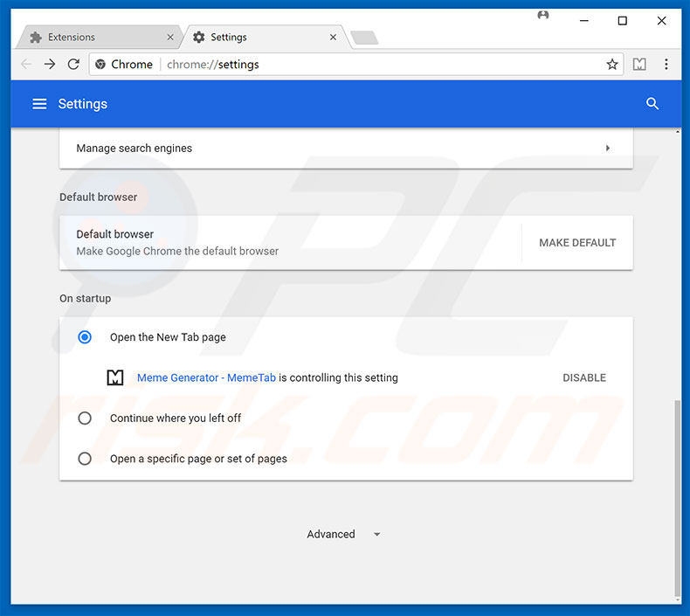Click the page vertical scrollbar thumb

pos(677,496)
